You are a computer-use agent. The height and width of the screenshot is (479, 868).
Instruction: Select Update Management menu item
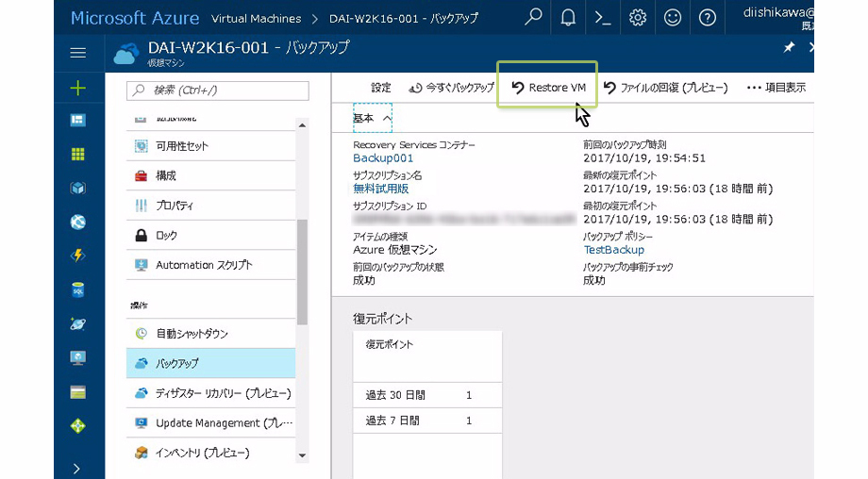tap(211, 423)
